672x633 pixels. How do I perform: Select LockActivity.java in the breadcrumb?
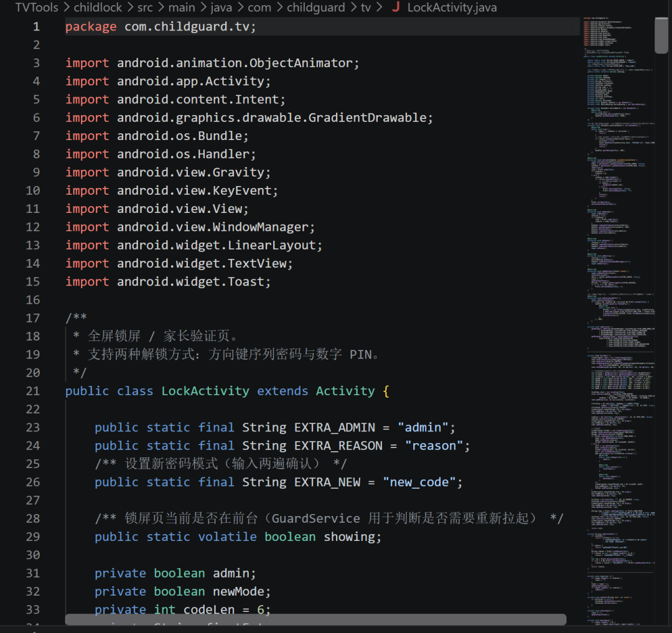click(452, 7)
